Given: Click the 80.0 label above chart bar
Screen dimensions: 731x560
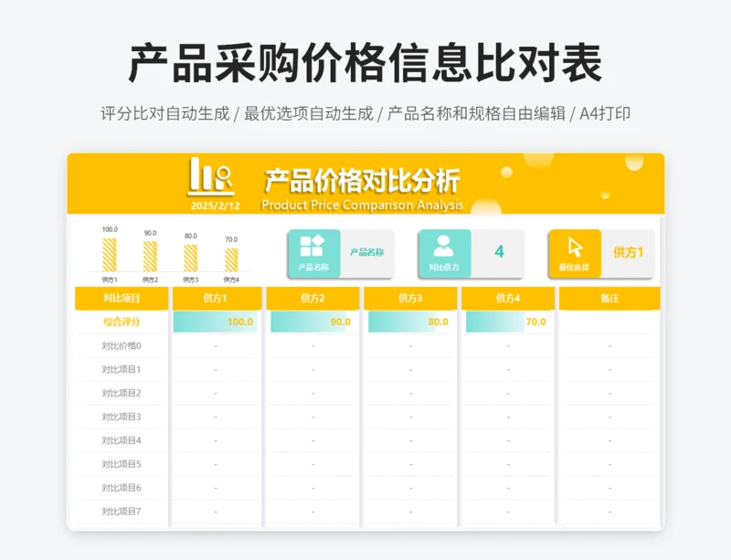Looking at the screenshot, I should click(191, 236).
